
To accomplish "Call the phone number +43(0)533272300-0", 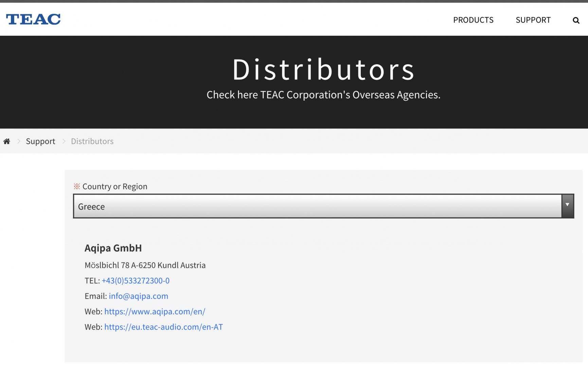I will 136,281.
